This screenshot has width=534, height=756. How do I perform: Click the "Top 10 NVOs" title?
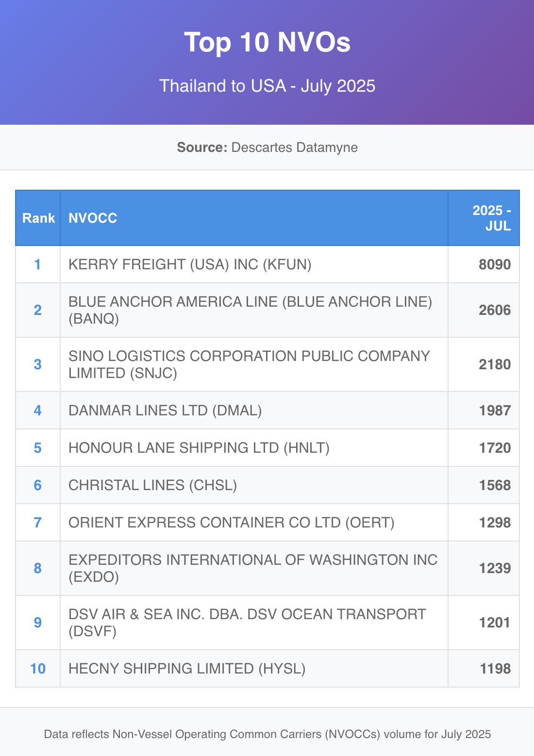pos(267,42)
